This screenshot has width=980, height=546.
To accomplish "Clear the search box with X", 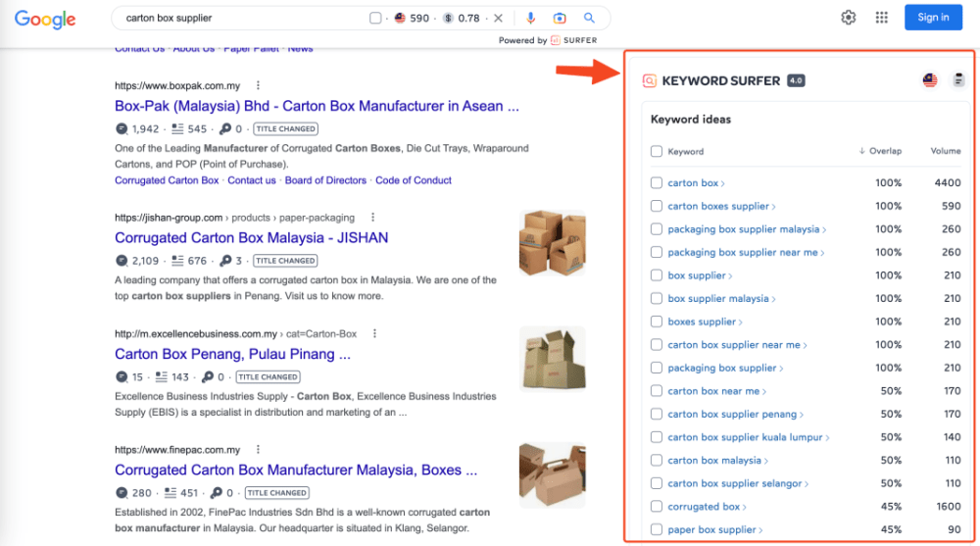I will pos(498,19).
